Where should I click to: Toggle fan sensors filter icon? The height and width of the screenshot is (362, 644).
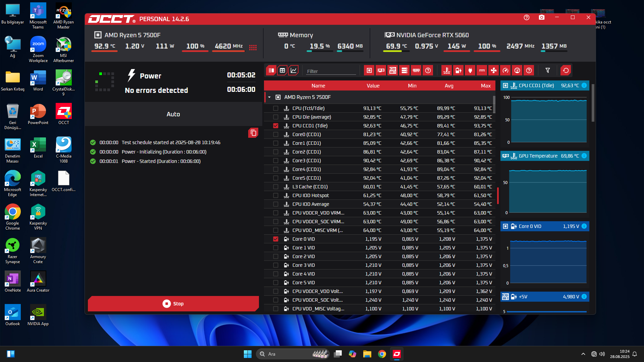tap(494, 70)
